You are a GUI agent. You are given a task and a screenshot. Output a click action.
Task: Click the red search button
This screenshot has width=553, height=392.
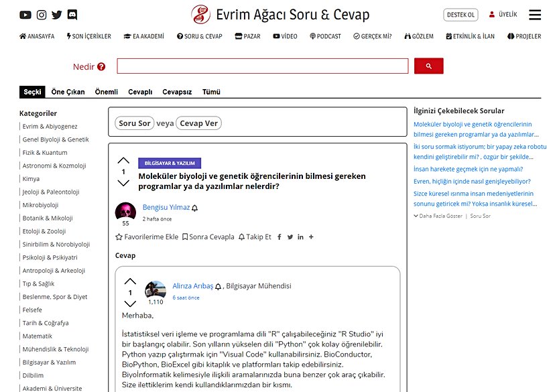click(x=428, y=66)
